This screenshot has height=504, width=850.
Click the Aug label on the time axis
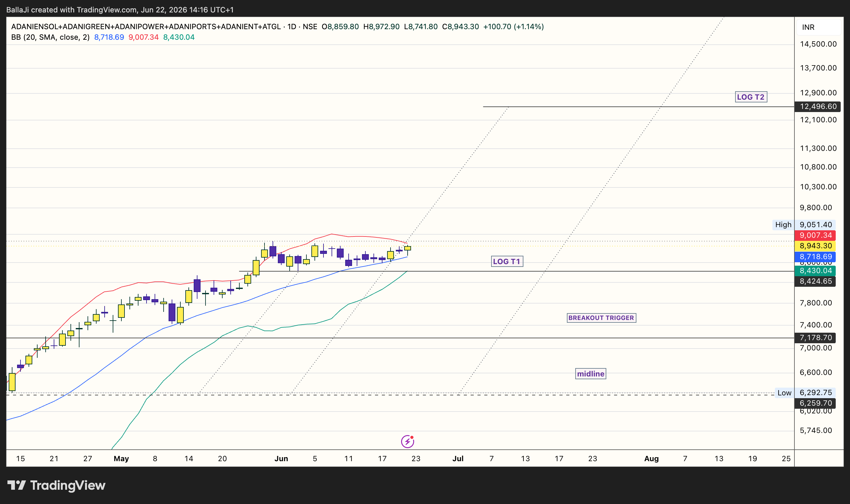[652, 458]
